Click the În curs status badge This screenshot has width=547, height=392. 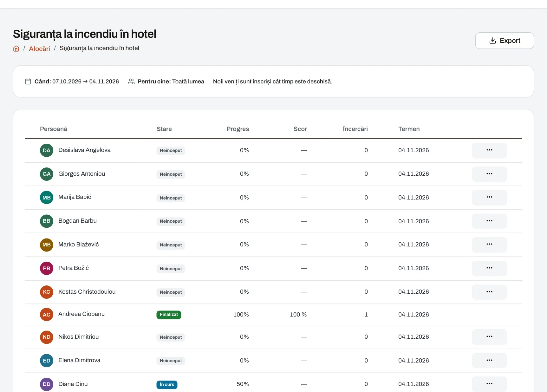pyautogui.click(x=167, y=385)
